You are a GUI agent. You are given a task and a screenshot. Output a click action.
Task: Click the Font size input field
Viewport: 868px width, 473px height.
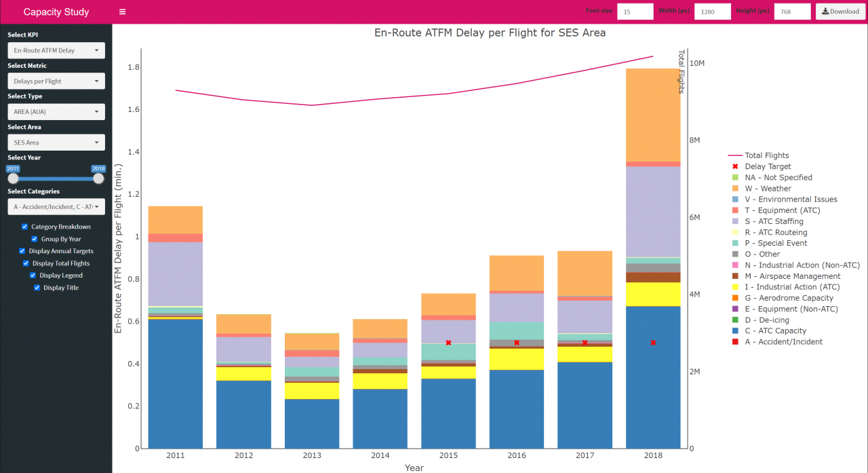click(635, 12)
